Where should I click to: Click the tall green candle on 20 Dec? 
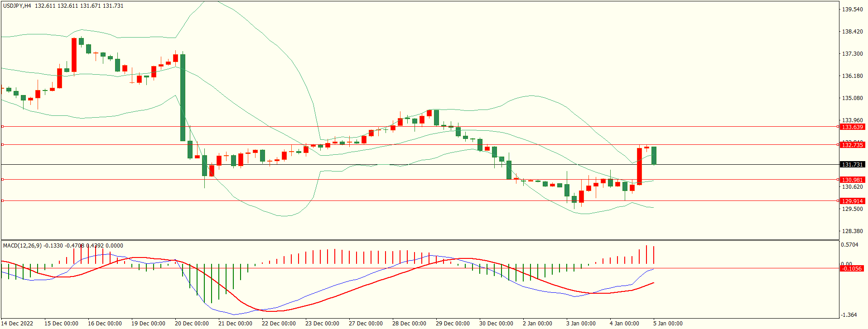click(183, 97)
